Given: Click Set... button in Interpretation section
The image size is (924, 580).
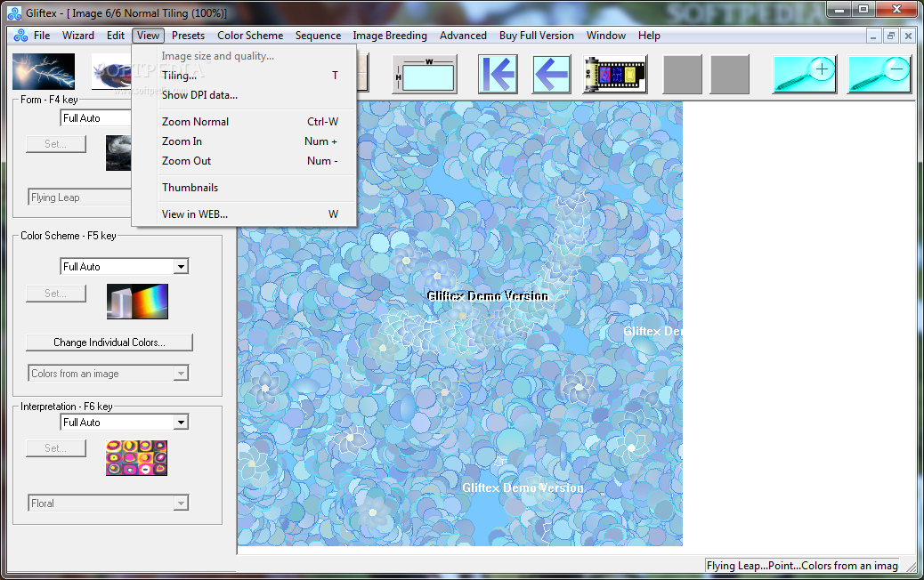Looking at the screenshot, I should (56, 448).
